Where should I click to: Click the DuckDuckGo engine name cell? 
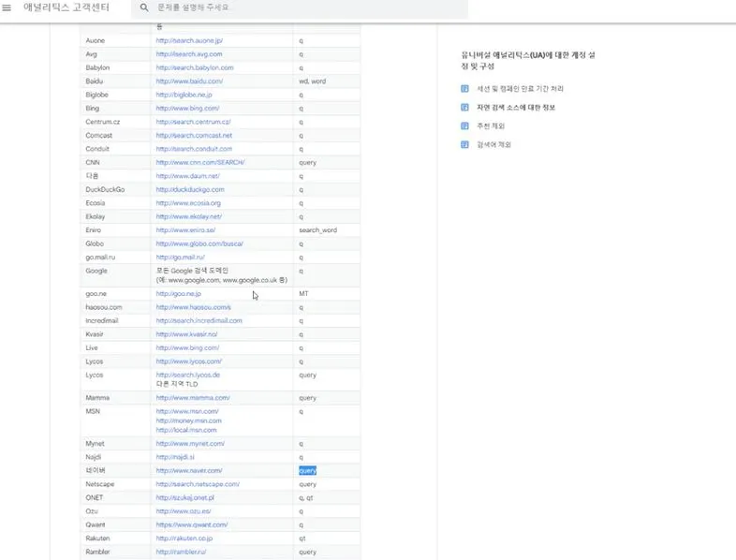105,190
